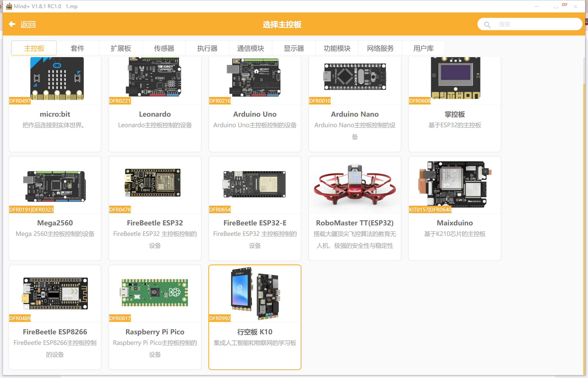Select the Arduino Nano board image

click(x=355, y=77)
